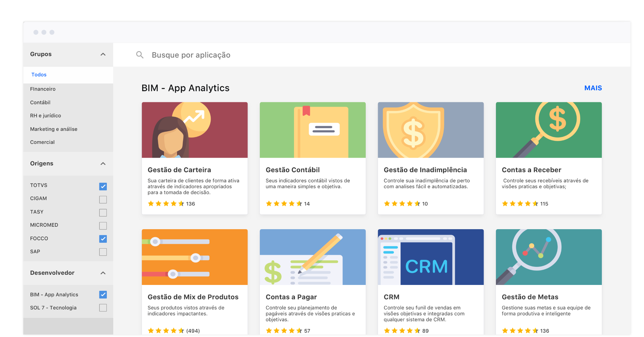Open the Gestão de Carteira card image
Screen dimensions: 644x337
[195, 130]
